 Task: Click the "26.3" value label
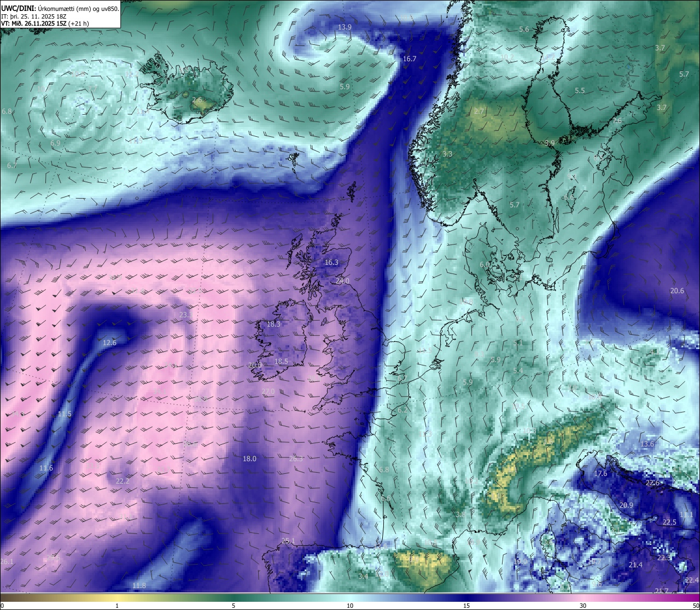tap(295, 459)
